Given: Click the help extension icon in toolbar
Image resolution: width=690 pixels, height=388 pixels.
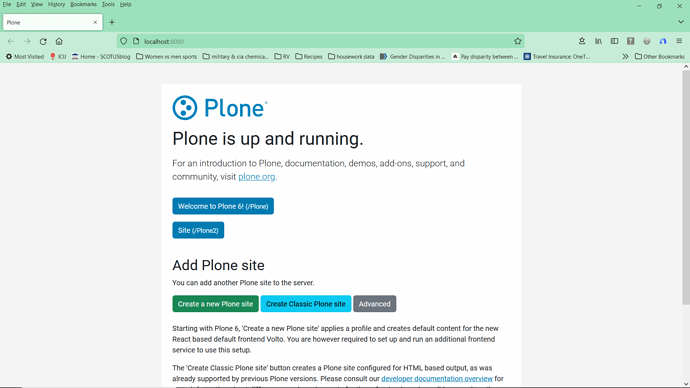Looking at the screenshot, I should coord(631,41).
